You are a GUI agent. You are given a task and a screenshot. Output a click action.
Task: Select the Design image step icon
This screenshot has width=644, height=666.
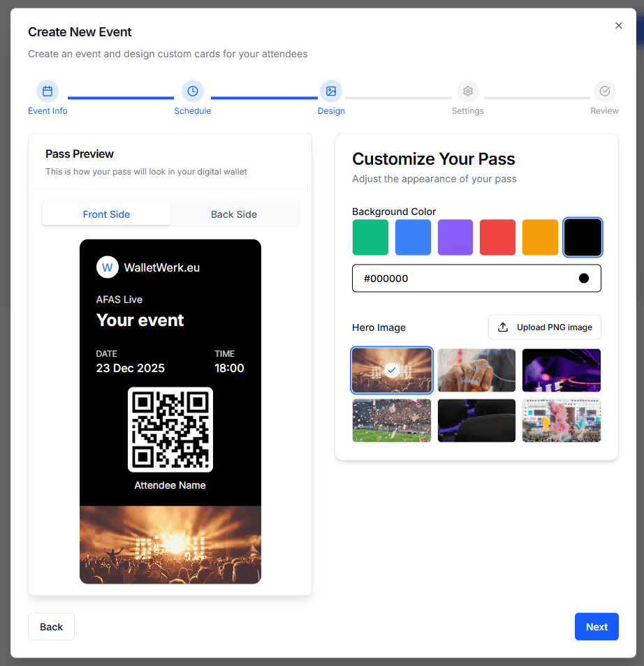click(x=331, y=91)
